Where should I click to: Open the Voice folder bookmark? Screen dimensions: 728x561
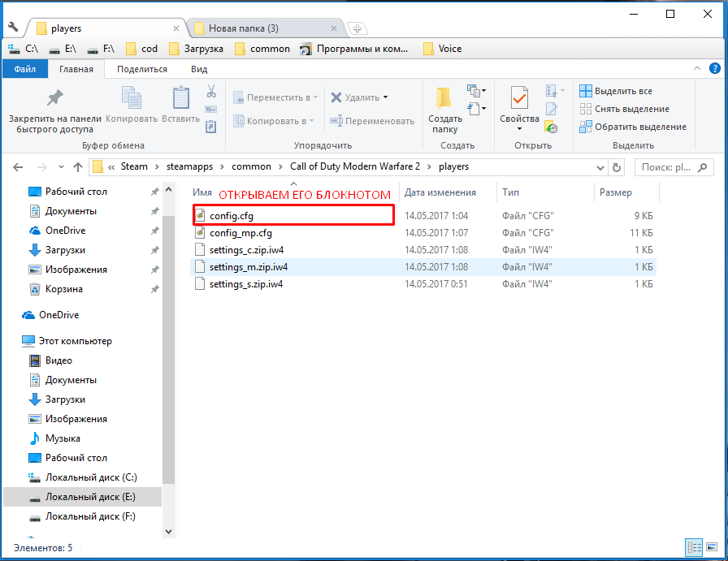tap(443, 49)
